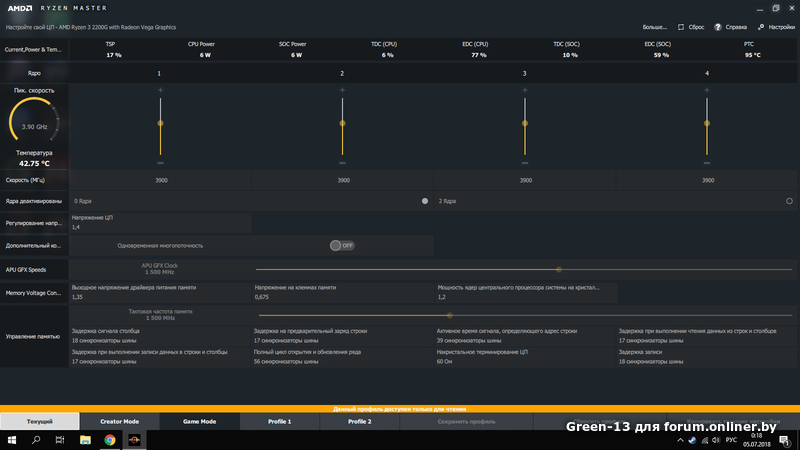The height and width of the screenshot is (450, 800).
Task: Open Profile 1 tab
Action: [x=279, y=422]
